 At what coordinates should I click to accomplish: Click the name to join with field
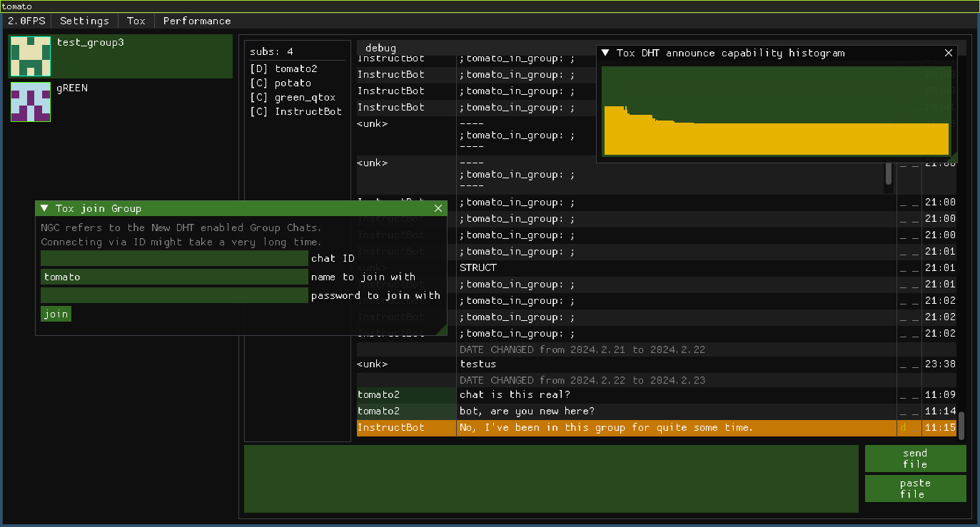(173, 277)
